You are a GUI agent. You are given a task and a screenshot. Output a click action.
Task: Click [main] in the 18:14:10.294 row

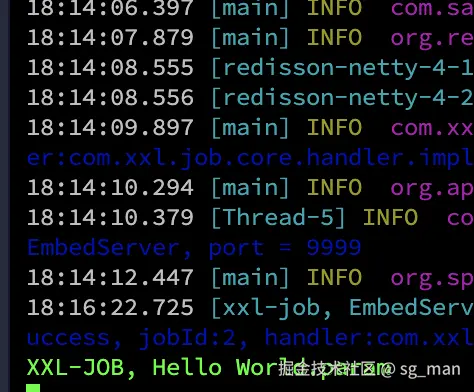coord(250,188)
